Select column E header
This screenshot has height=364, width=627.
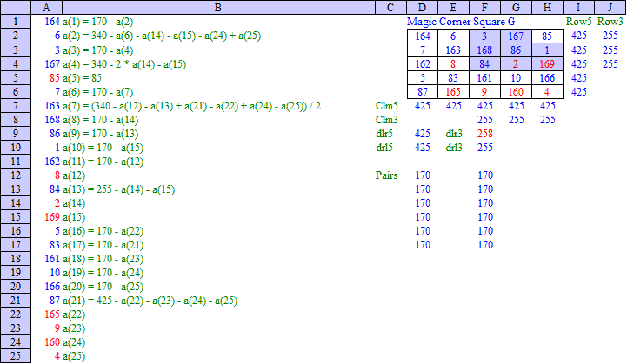click(453, 7)
